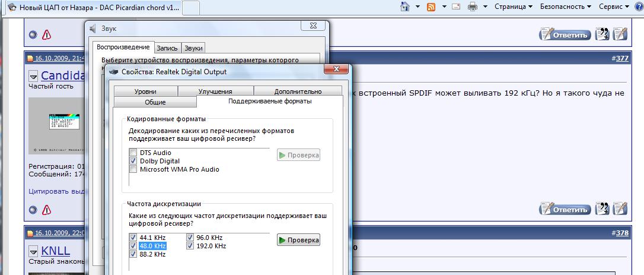Open the Улучшения tab

[215, 91]
